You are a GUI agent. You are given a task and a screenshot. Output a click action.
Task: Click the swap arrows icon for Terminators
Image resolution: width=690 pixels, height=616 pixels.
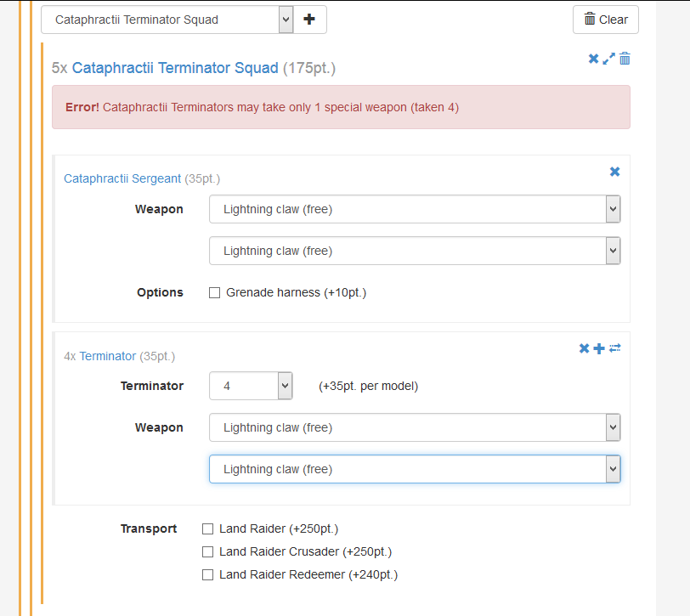[614, 348]
